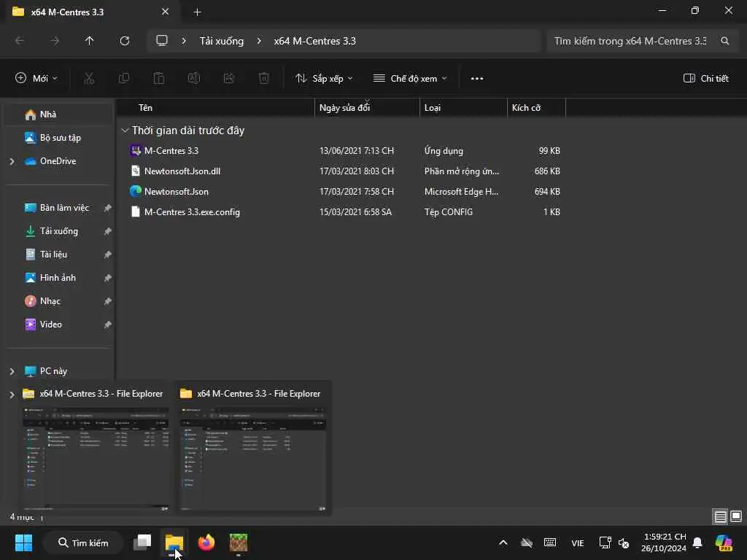Open Video in the sidebar
Screen dimensions: 747x560
(59, 324)
